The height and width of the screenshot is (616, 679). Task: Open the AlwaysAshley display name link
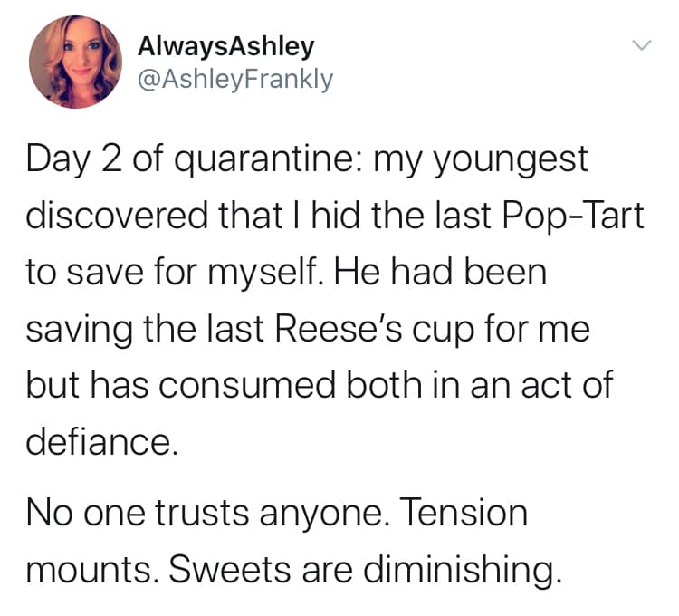(x=225, y=47)
